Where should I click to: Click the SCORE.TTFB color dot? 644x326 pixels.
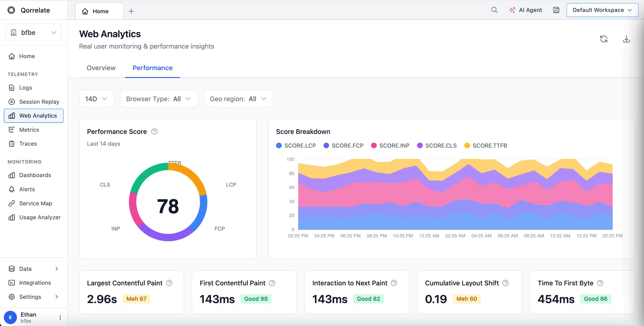click(x=467, y=146)
